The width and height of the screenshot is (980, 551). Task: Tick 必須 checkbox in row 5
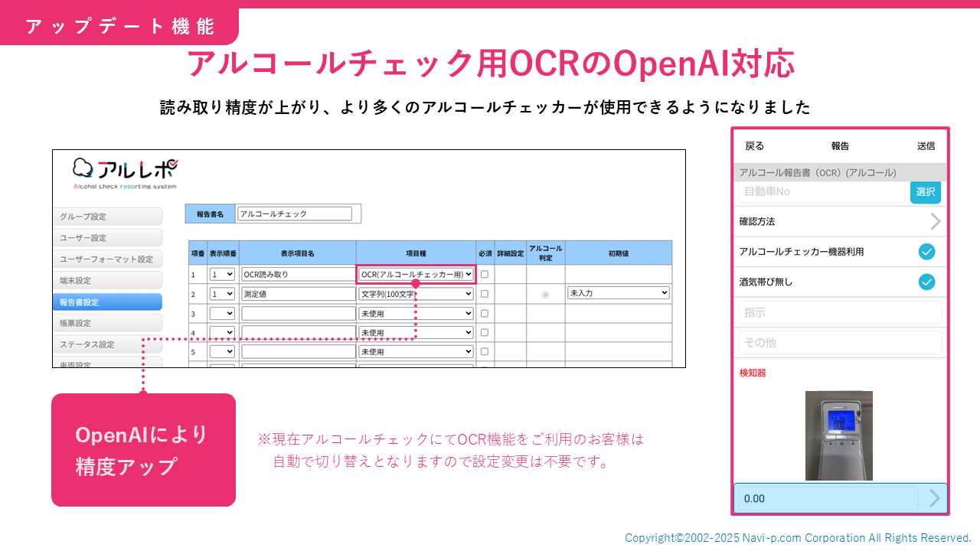point(485,352)
